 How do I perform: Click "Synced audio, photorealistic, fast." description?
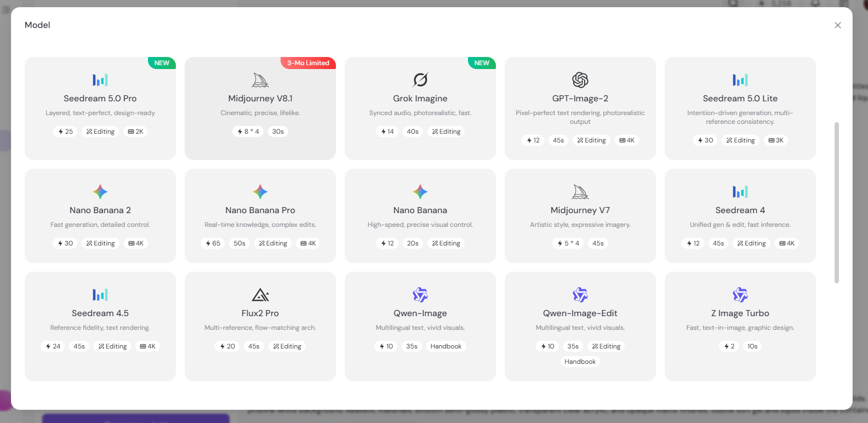[x=420, y=113]
